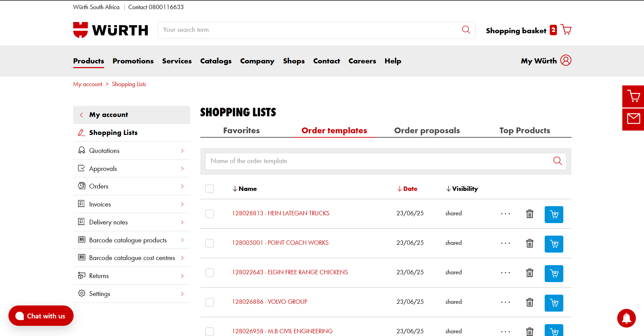Open the Services menu item
Viewport: 644px width, 336px height.
tap(177, 61)
